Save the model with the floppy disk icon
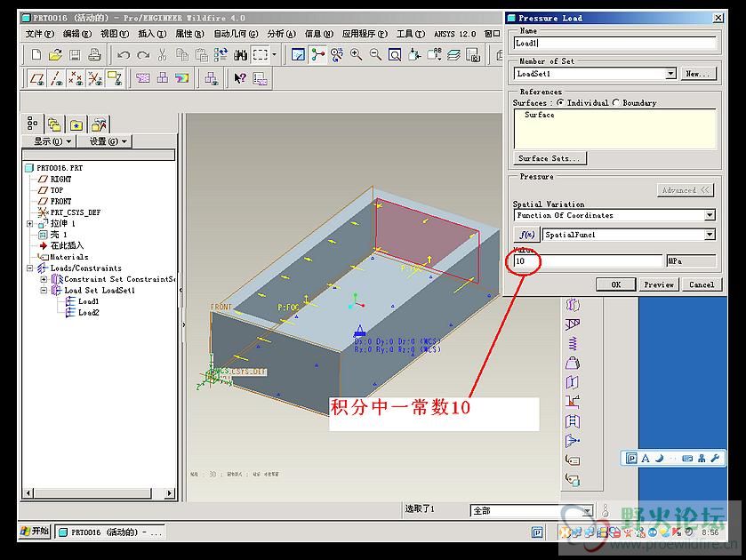 (75, 55)
